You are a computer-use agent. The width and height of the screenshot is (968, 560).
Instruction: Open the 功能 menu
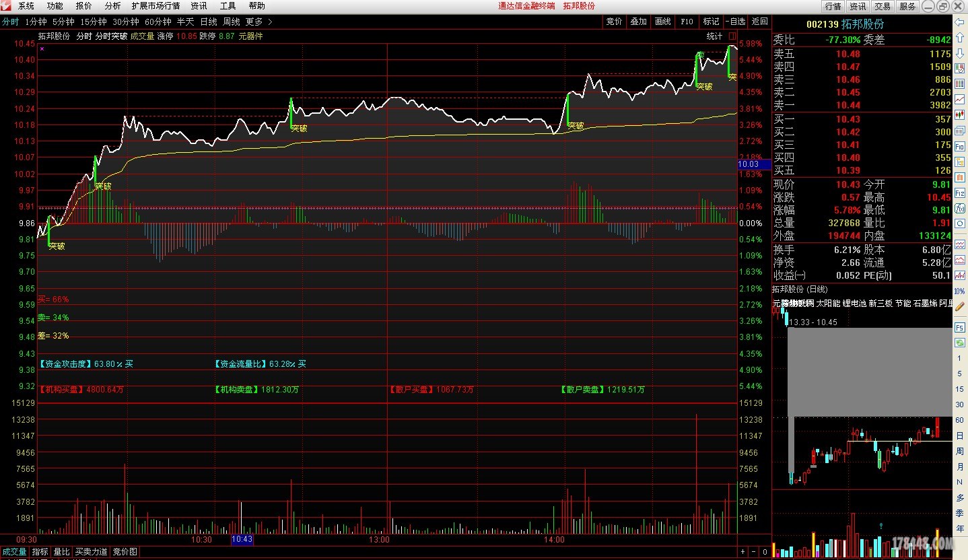55,5
